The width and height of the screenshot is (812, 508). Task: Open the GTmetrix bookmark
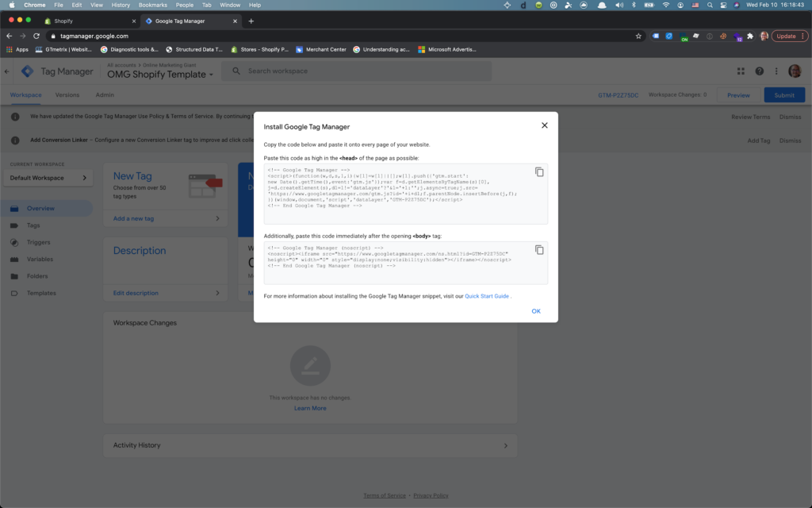point(63,50)
